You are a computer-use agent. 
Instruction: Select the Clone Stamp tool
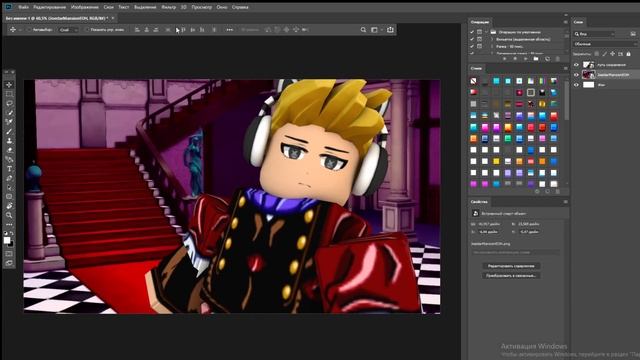click(9, 141)
